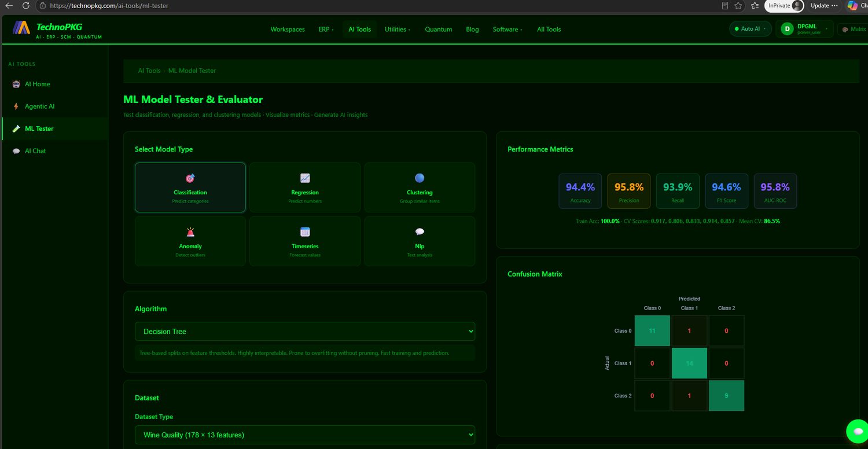Click the Select Model Type heading
Viewport: 868px width, 449px height.
[164, 149]
